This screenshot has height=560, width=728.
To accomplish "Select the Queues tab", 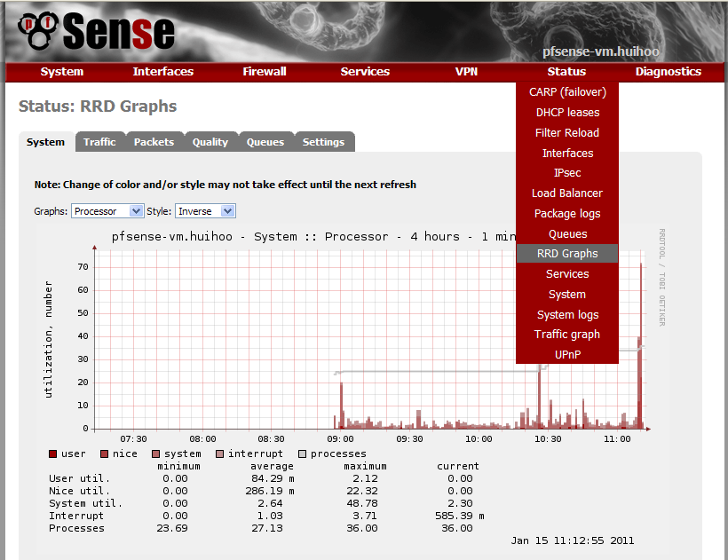I will [x=265, y=142].
